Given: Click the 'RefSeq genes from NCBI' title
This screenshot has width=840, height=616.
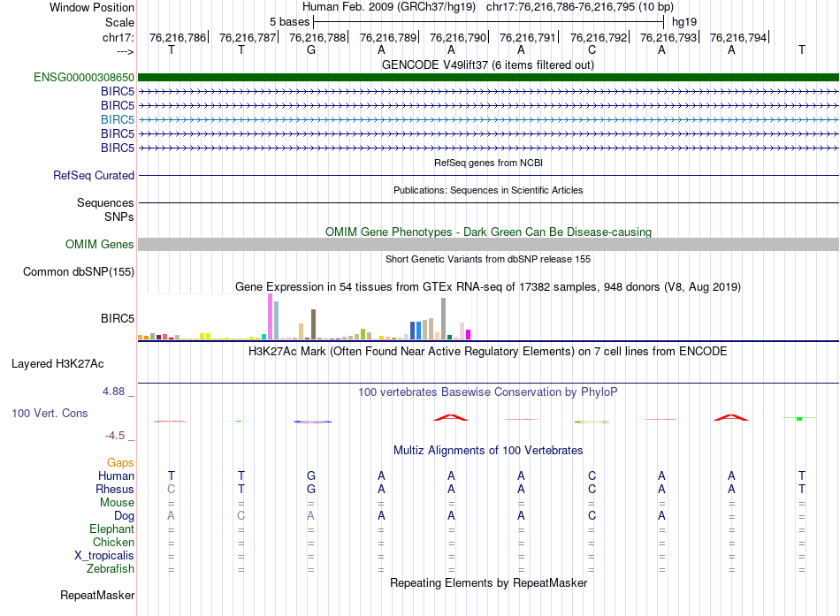Looking at the screenshot, I should pos(488,163).
